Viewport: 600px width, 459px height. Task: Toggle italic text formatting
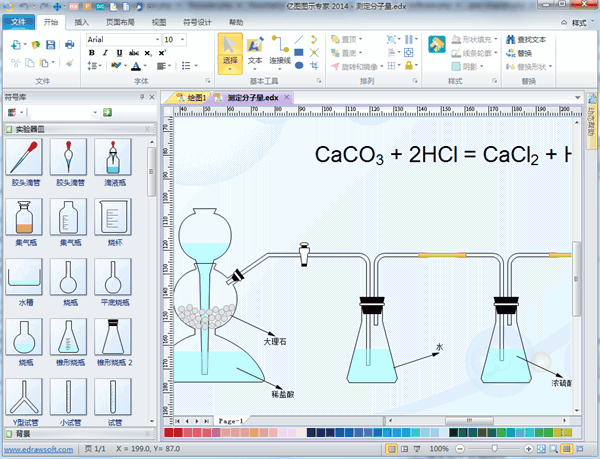pos(105,53)
